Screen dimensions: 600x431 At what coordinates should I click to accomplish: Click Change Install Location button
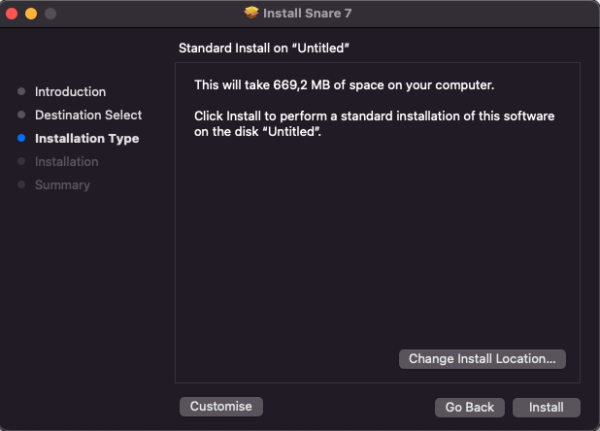482,358
